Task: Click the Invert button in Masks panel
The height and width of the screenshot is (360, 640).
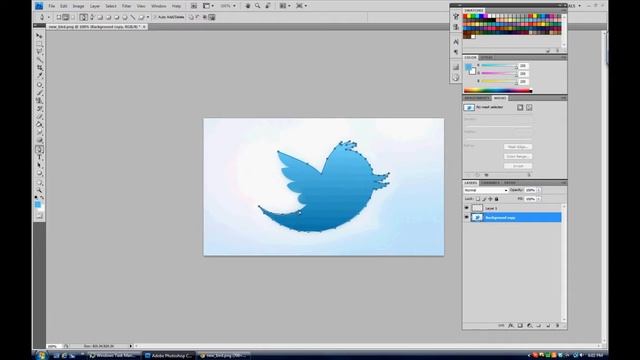Action: click(518, 166)
